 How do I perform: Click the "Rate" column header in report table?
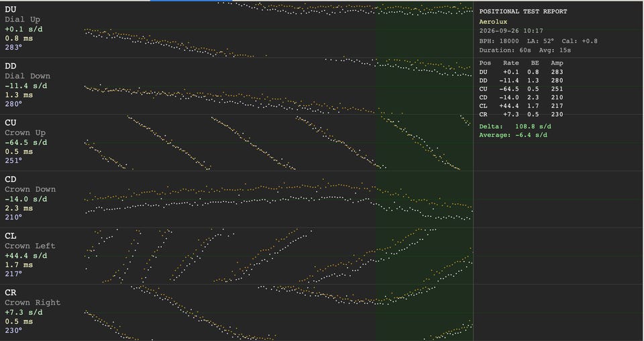(x=511, y=63)
